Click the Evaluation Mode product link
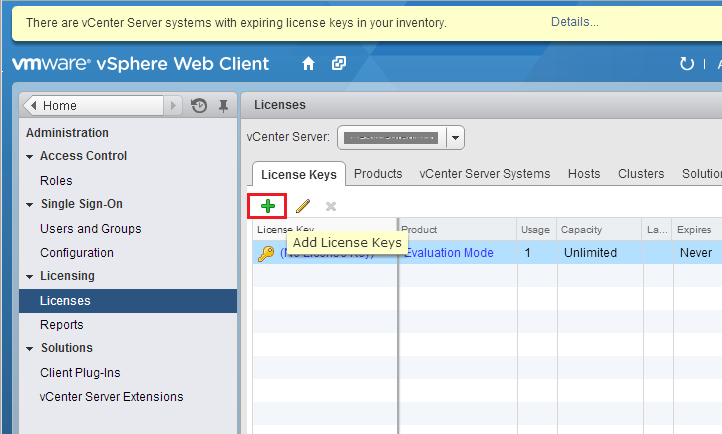Viewport: 722px width, 434px height. 448,253
